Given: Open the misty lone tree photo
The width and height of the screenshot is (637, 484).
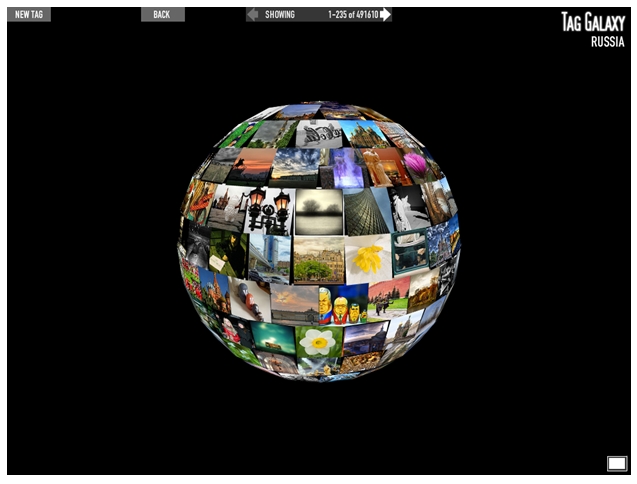Looking at the screenshot, I should click(319, 210).
